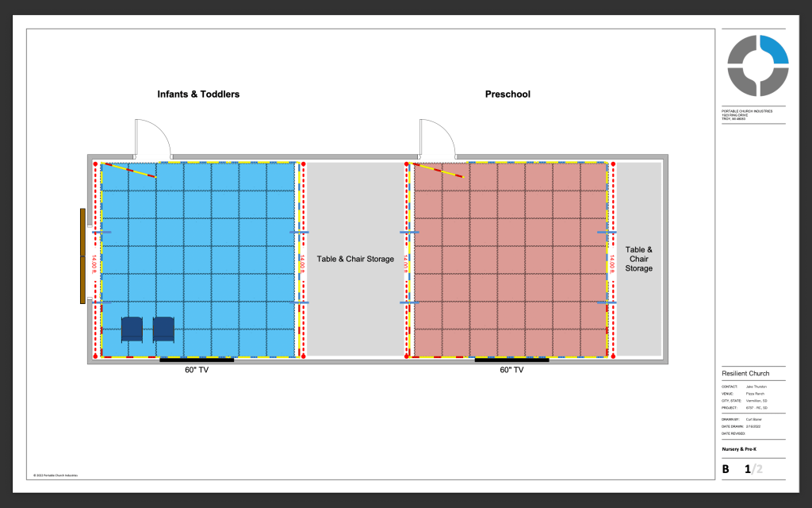This screenshot has width=812, height=508.
Task: Click the Preschool room heading
Action: coord(507,94)
